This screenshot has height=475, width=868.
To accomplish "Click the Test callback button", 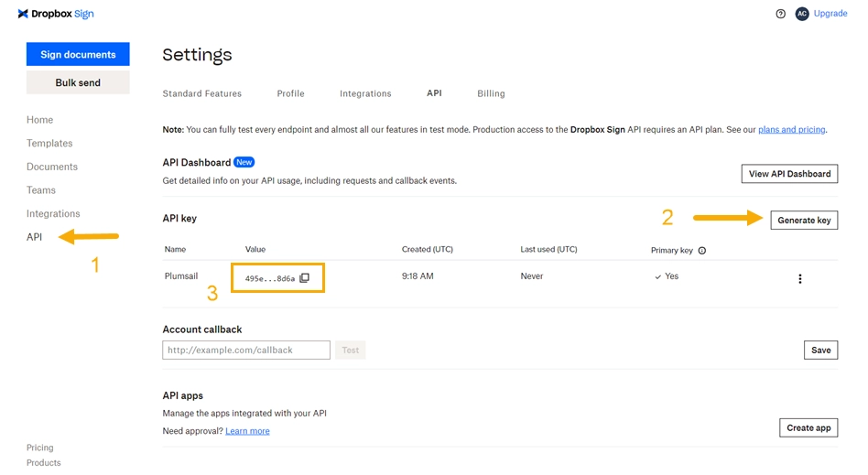I will [x=351, y=350].
